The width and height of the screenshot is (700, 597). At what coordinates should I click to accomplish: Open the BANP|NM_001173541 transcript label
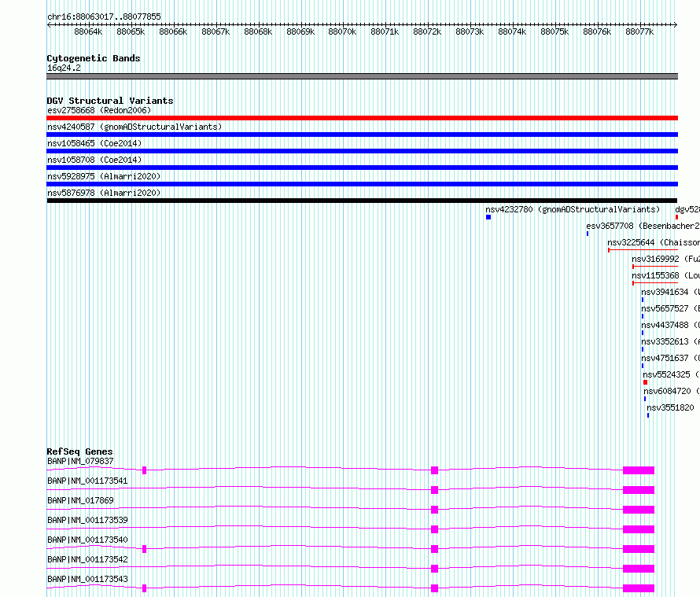point(87,481)
